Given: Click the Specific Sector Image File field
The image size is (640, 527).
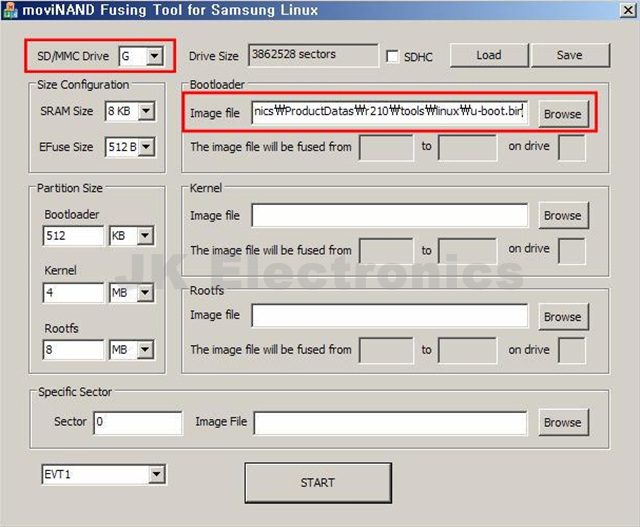Looking at the screenshot, I should (x=390, y=423).
